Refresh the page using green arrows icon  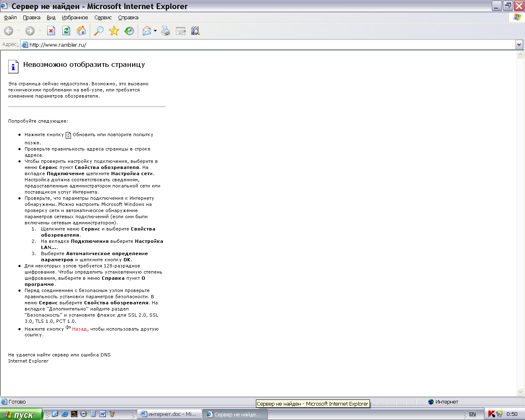click(x=66, y=31)
